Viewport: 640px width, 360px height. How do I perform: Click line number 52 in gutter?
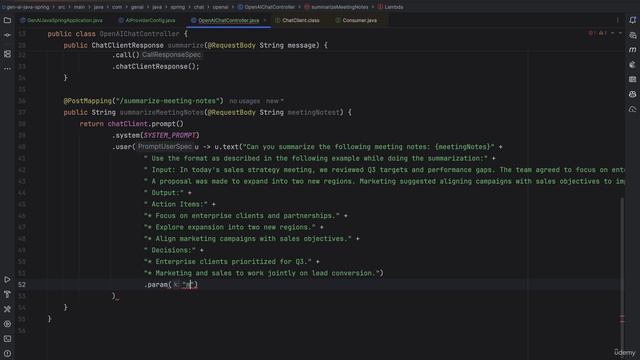22,284
